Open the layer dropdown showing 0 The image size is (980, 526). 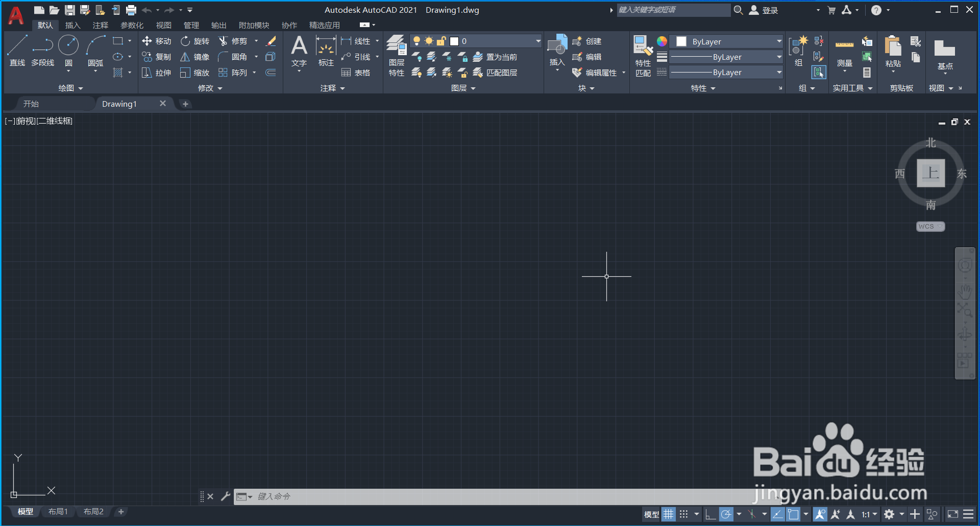click(476, 41)
